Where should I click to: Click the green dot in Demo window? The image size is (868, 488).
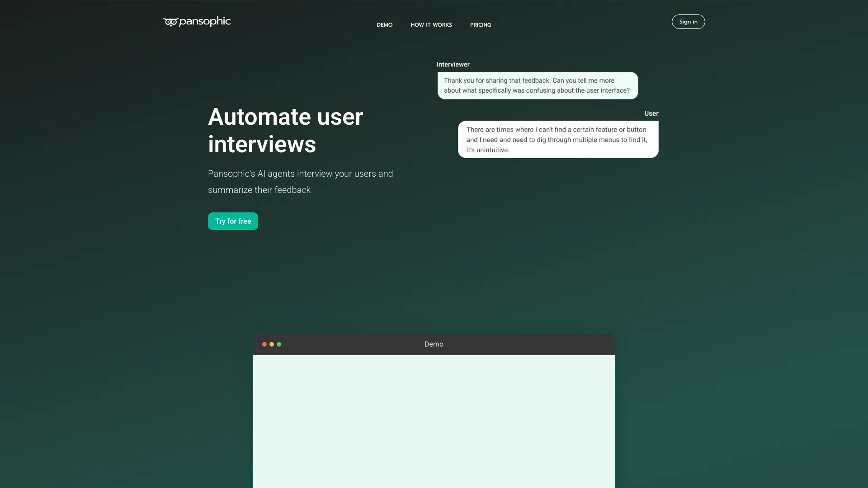tap(279, 344)
